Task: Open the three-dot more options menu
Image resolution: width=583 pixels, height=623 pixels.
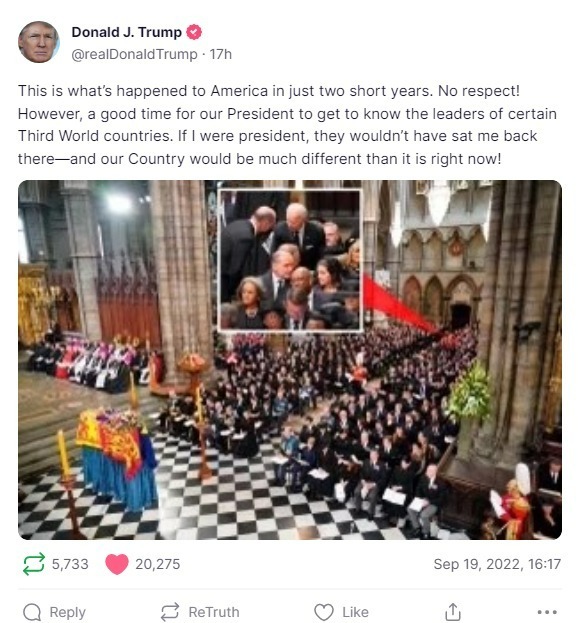Action: 547,612
